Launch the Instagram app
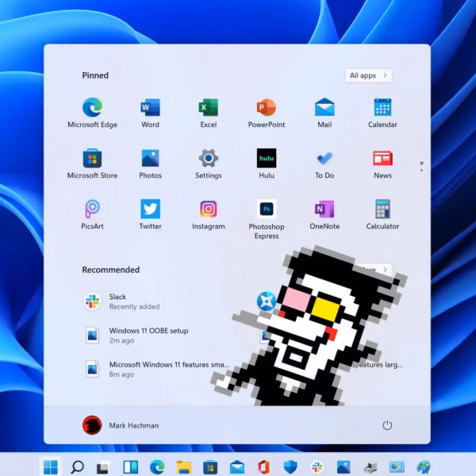The height and width of the screenshot is (476, 476). tap(208, 214)
